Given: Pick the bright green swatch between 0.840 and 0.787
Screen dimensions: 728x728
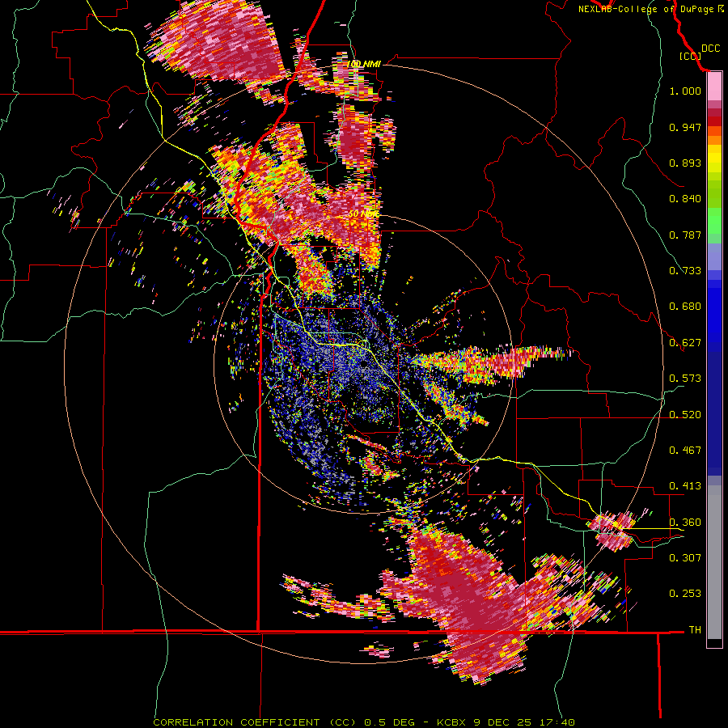Looking at the screenshot, I should pos(714,221).
